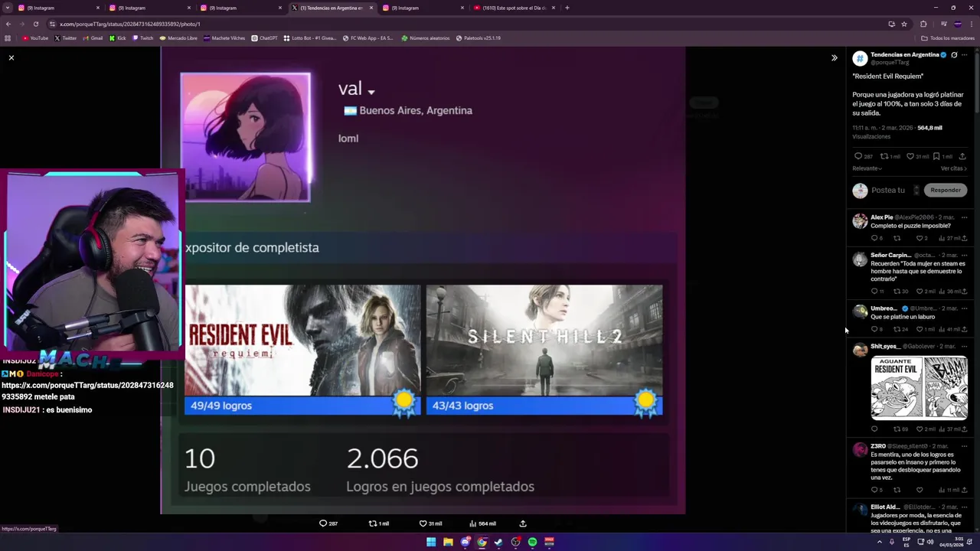Open Todos los marcadores folder
980x551 pixels.
[x=948, y=38]
